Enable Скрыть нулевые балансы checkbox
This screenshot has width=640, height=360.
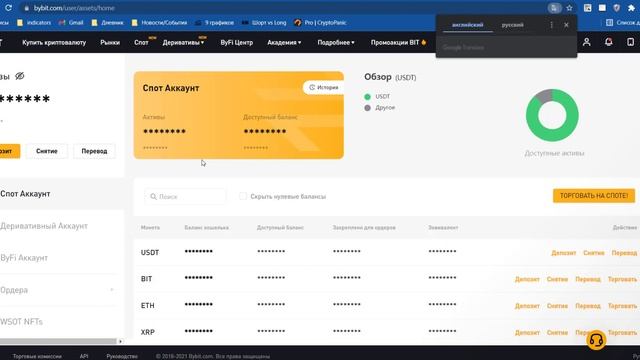pyautogui.click(x=243, y=196)
